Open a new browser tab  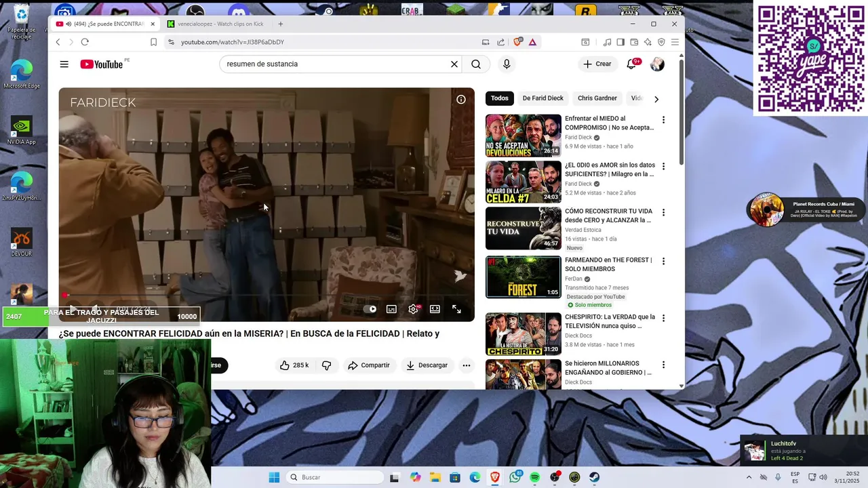click(x=281, y=24)
